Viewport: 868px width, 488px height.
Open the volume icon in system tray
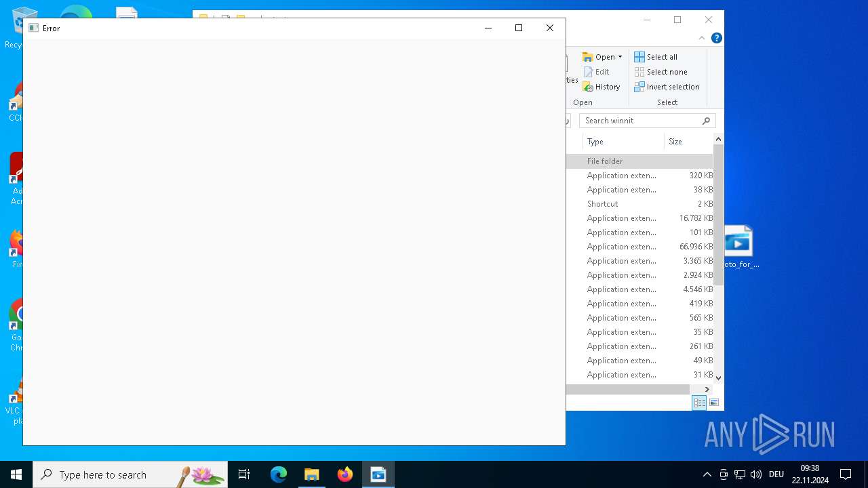pyautogui.click(x=755, y=474)
